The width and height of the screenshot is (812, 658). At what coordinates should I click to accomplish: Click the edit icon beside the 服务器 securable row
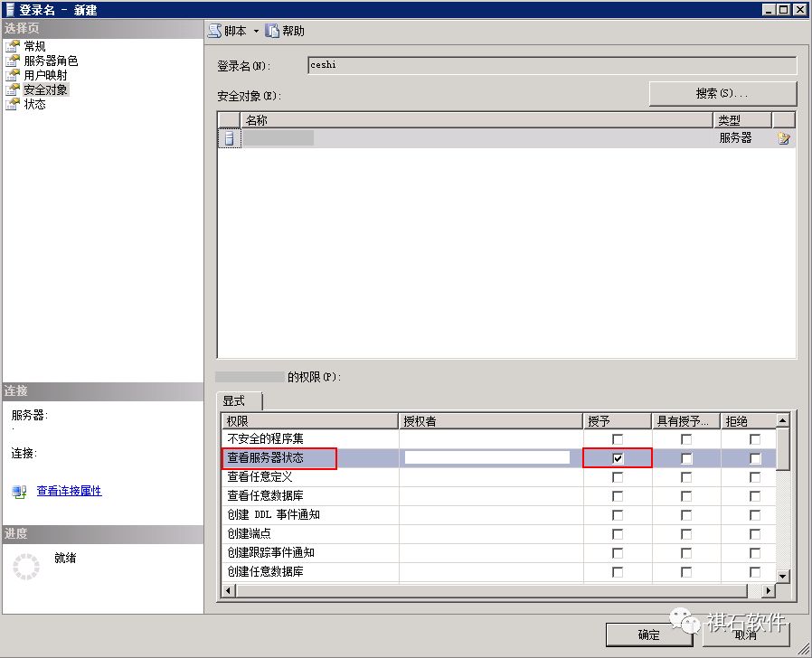[783, 137]
